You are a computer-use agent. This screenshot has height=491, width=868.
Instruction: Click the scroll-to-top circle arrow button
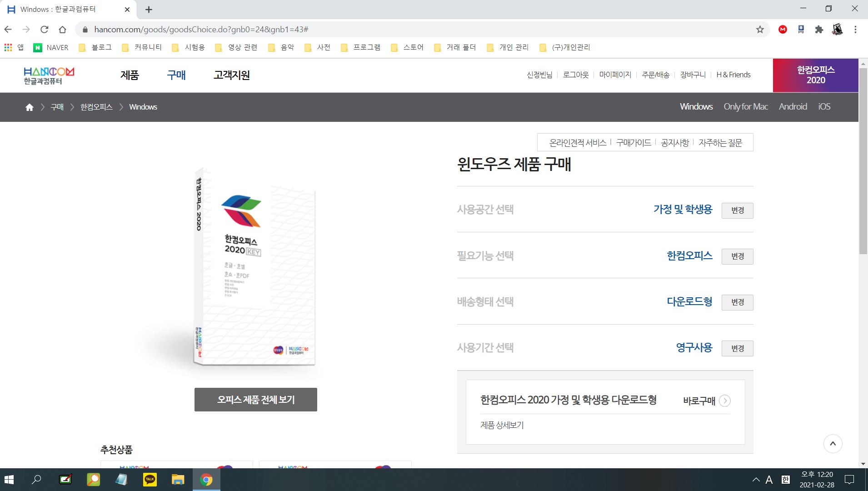[x=833, y=444]
